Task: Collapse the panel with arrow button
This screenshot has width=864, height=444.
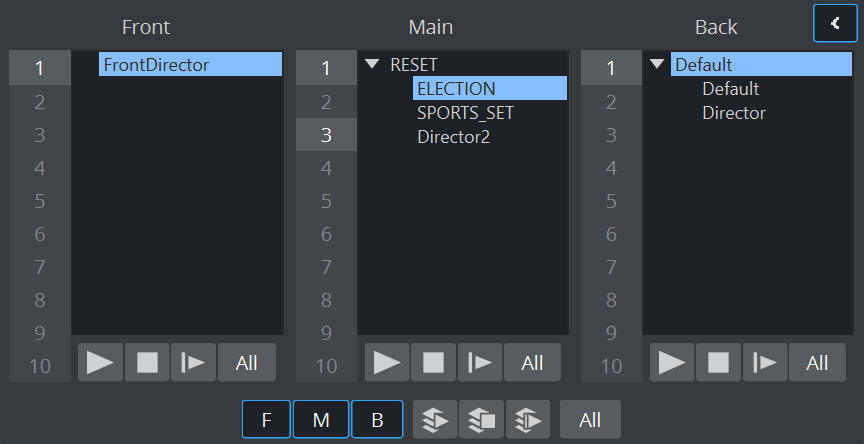Action: [x=835, y=23]
